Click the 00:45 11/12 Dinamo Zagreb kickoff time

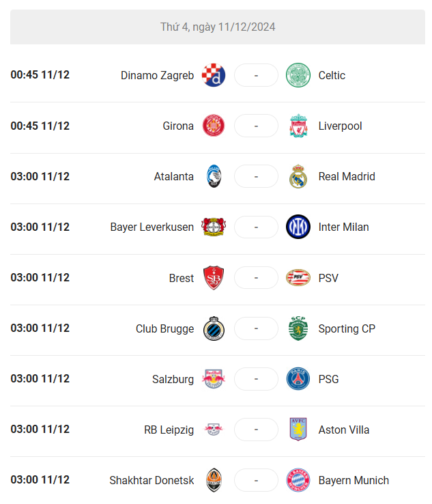point(40,75)
